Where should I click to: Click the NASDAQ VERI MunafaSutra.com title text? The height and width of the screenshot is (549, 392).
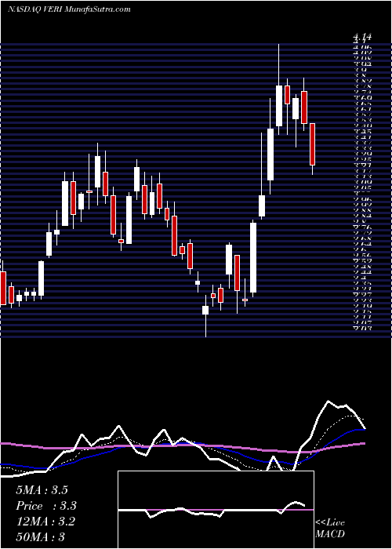[x=69, y=9]
